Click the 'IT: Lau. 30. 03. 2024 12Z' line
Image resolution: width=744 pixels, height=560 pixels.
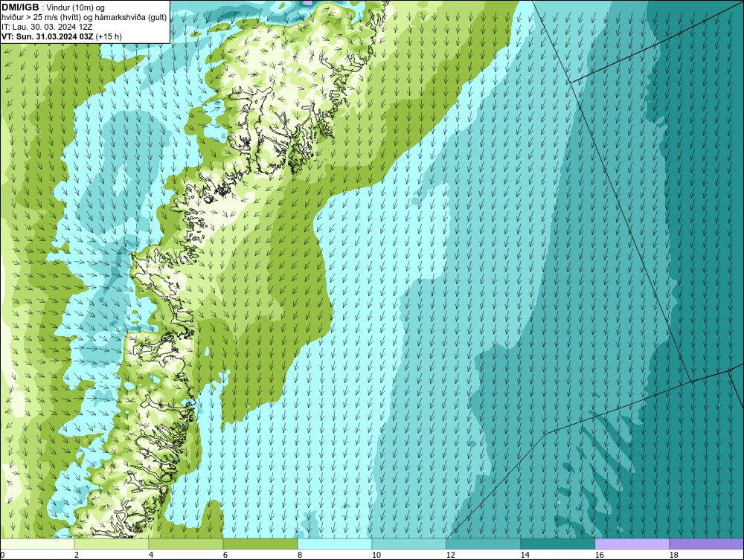[x=47, y=27]
